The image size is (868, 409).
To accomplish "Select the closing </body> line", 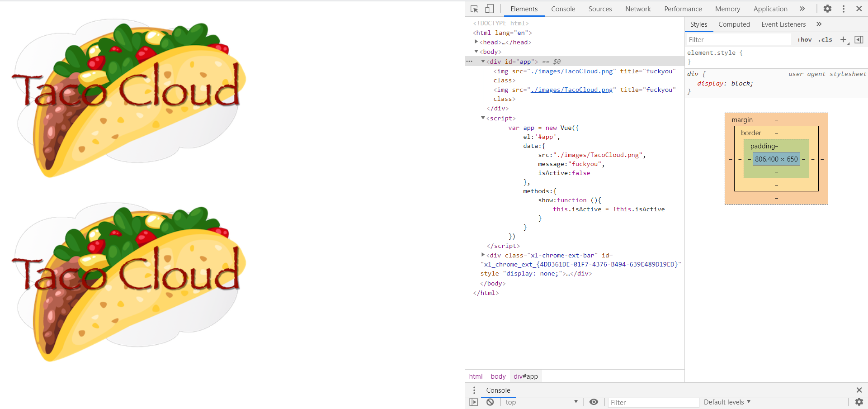I will 493,284.
